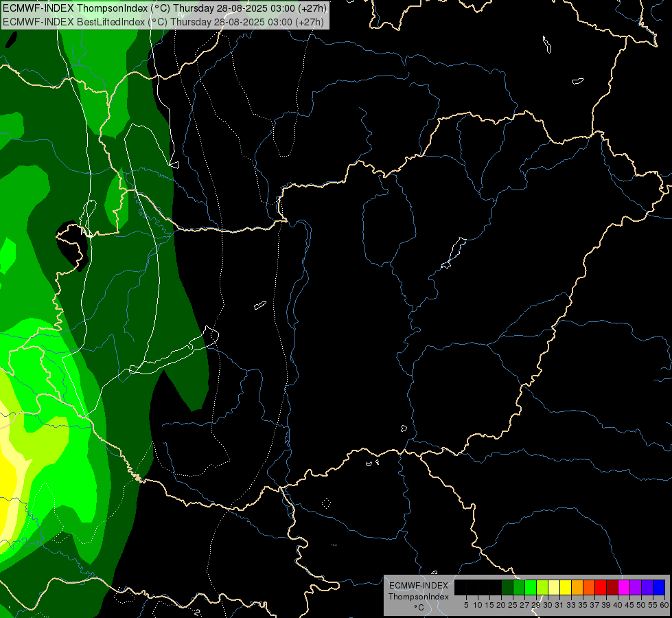Click the ECMWF-INDEX label in the legend
This screenshot has height=618, width=672.
[418, 586]
